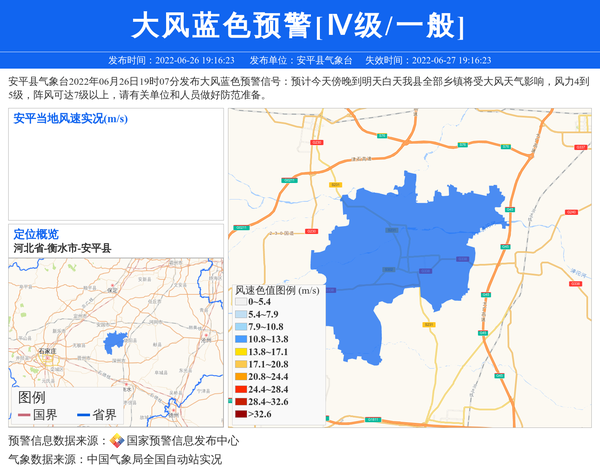600x471 pixels.
Task: Click the red 24.4~28.4 swatch
Action: pos(241,389)
